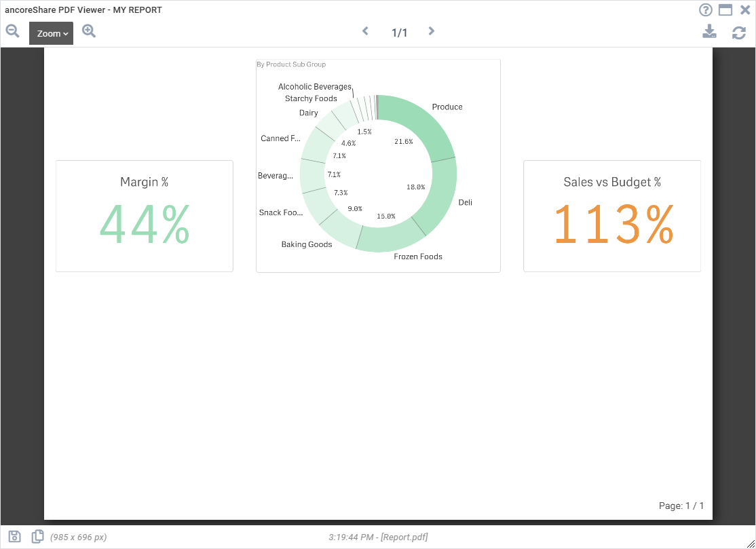Click the 44% margin value
The image size is (756, 549).
click(x=145, y=224)
